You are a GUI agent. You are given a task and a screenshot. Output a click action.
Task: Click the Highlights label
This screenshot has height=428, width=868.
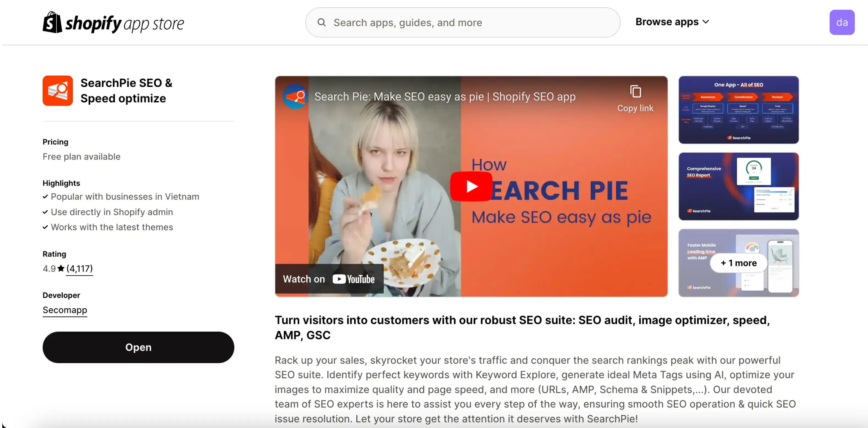61,183
